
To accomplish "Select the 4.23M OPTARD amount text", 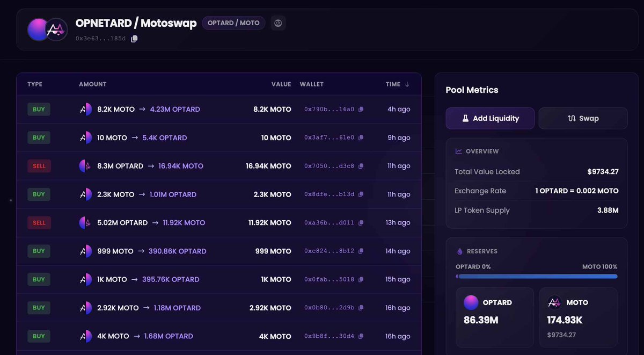I will (x=175, y=109).
